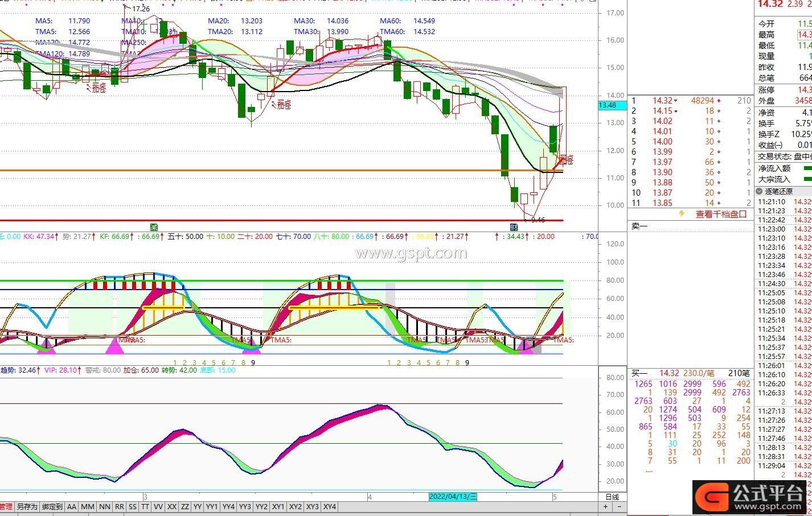Select the 14.02 price in order row 3

pos(662,121)
